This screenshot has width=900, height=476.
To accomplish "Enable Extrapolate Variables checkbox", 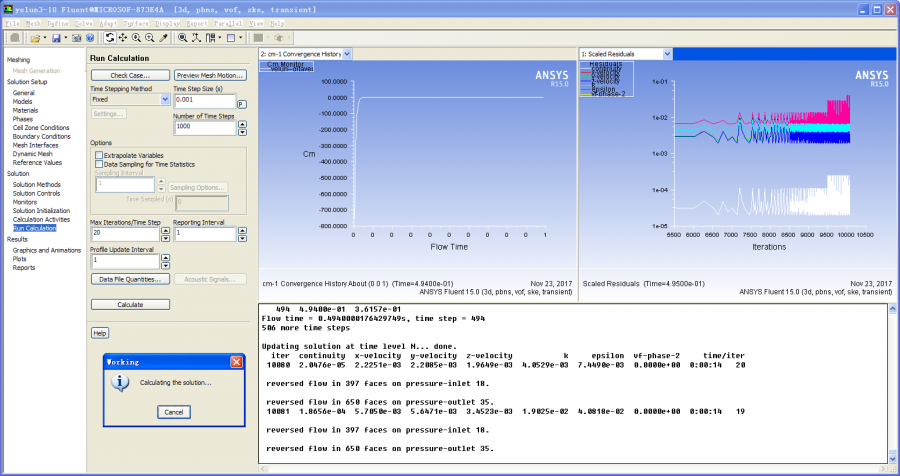I will click(98, 155).
